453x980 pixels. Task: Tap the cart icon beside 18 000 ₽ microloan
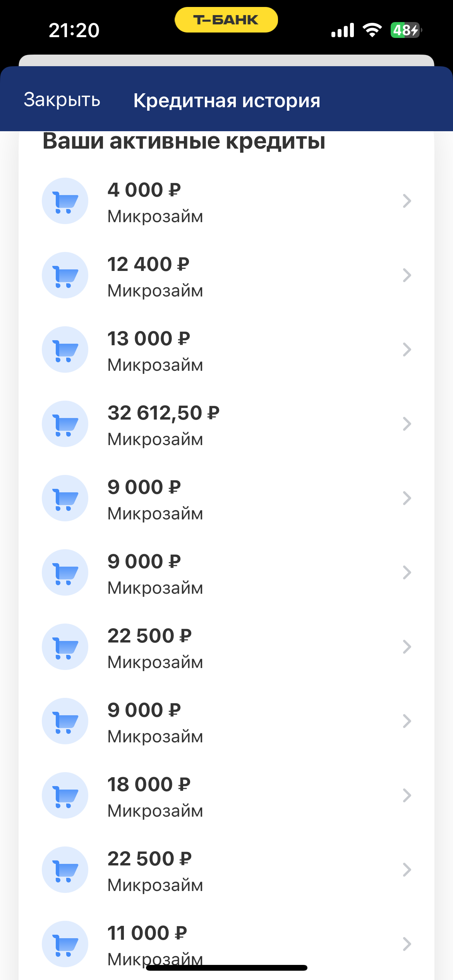65,795
